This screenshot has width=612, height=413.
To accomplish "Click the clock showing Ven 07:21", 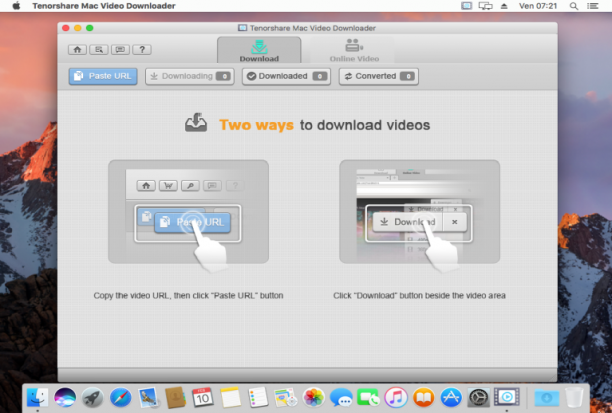I will (x=537, y=6).
